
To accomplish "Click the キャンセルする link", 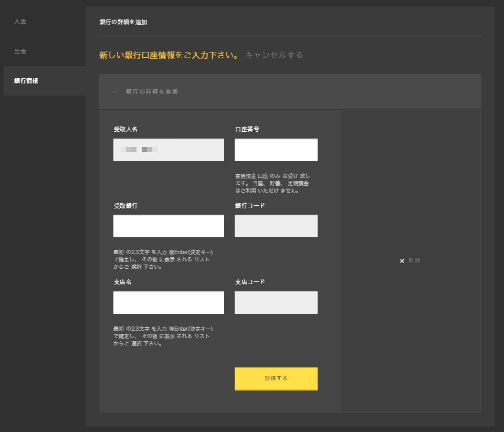I will (274, 55).
